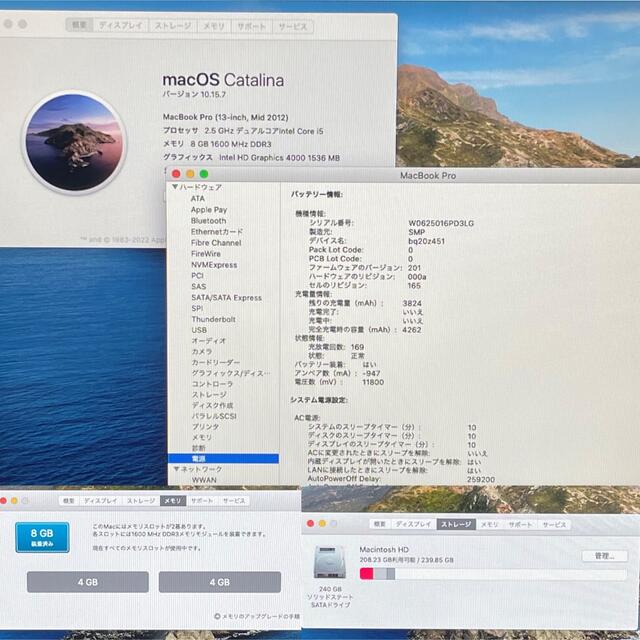This screenshot has height=640, width=640.
Task: Select ストレージ in the System Information sidebar
Action: click(209, 395)
